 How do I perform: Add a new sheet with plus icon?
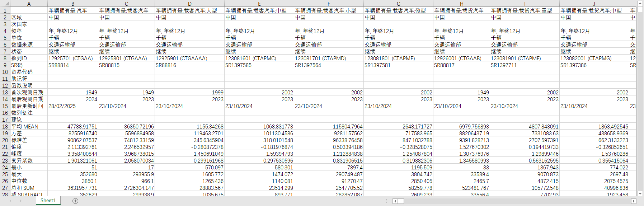[75, 201]
